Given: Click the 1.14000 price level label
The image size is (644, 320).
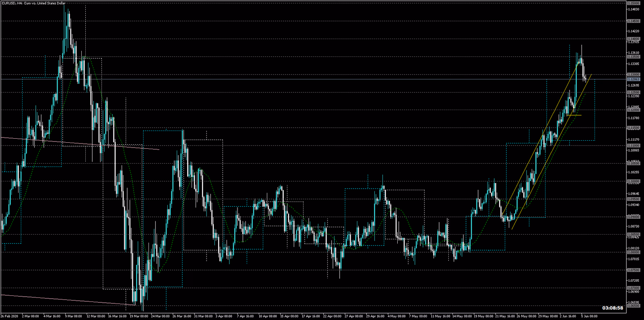Looking at the screenshot, I should 634,39.
